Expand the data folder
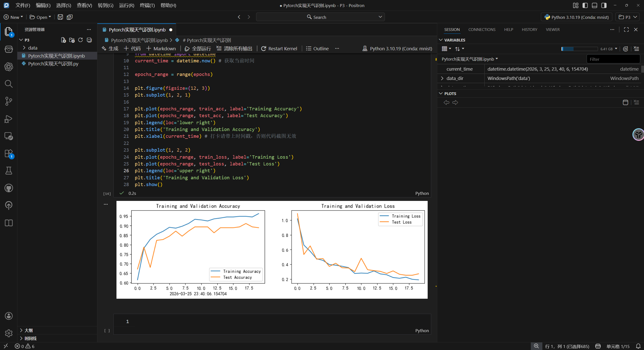644x350 pixels. click(32, 48)
